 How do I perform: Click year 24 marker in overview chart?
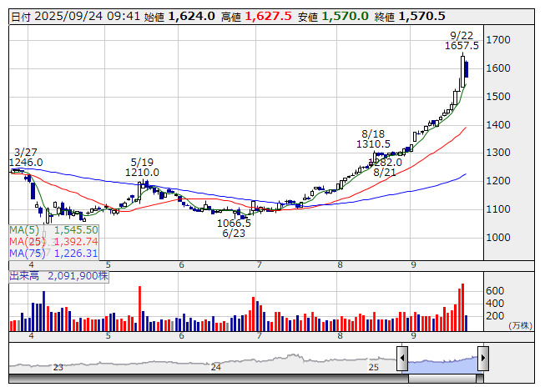(x=216, y=367)
